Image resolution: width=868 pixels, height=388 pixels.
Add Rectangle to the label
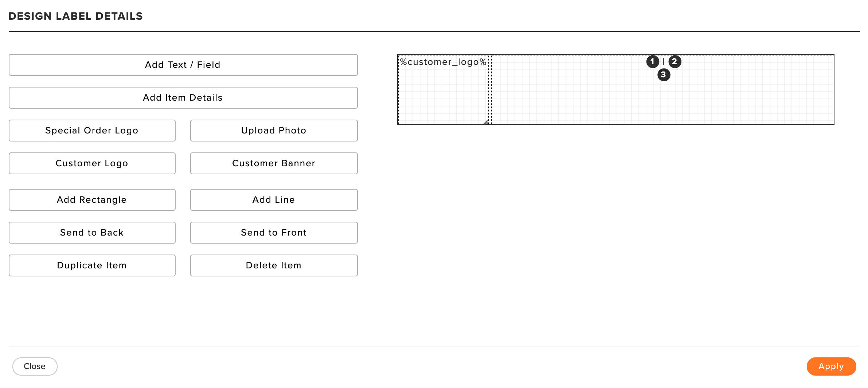92,200
